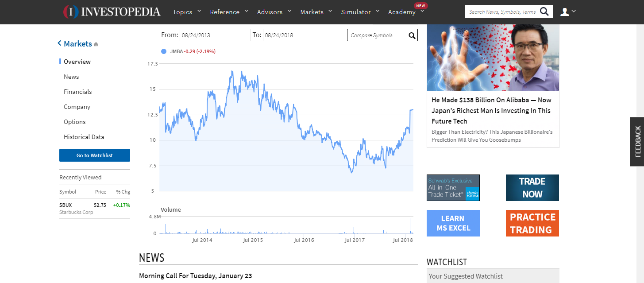644x283 pixels.
Task: Click the Markets sidebar heading link
Action: (78, 43)
